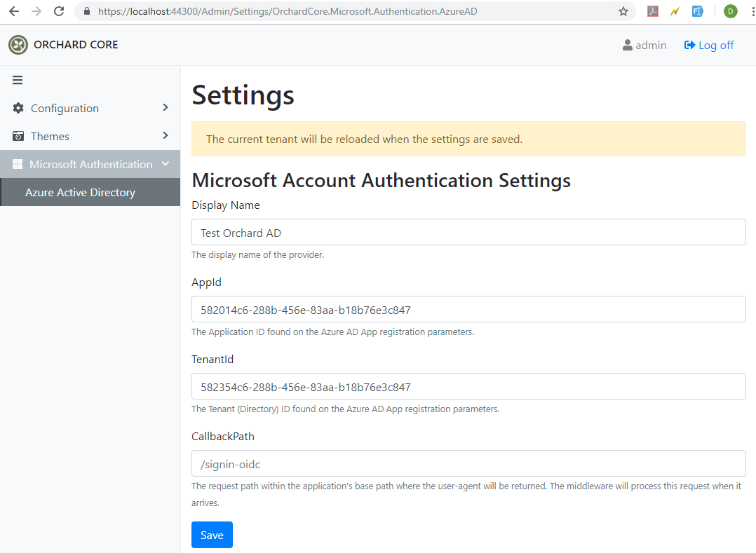Click the Themes icon in sidebar
Viewport: 756px width, 553px height.
tap(18, 136)
